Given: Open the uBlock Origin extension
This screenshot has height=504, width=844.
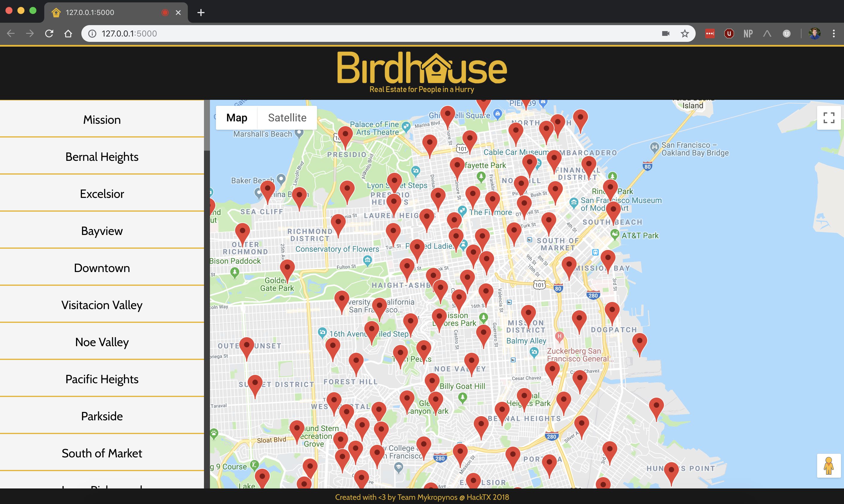Looking at the screenshot, I should tap(729, 33).
